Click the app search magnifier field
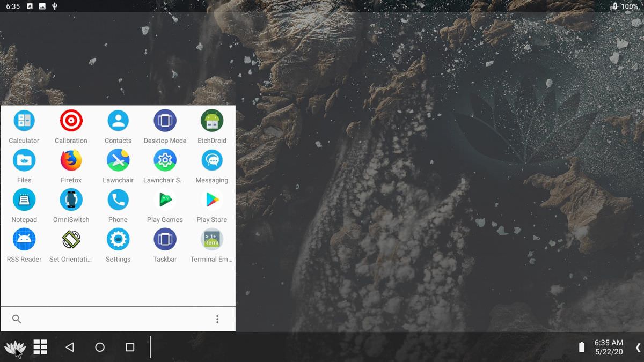The width and height of the screenshot is (644, 362). point(17,319)
